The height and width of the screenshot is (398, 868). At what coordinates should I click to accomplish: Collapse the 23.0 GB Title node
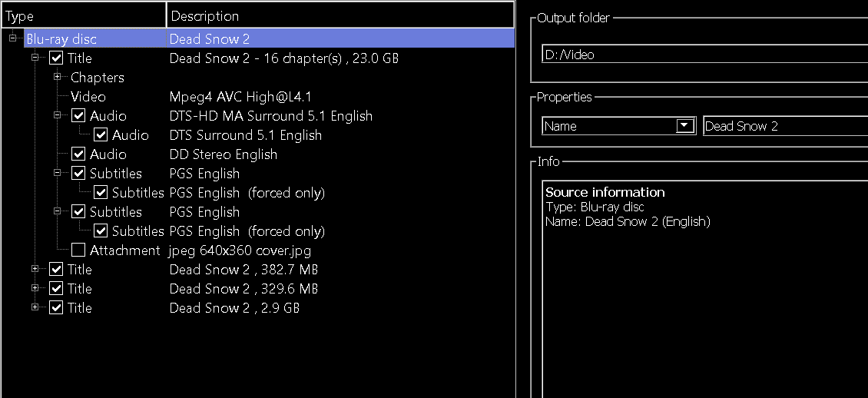pos(35,57)
